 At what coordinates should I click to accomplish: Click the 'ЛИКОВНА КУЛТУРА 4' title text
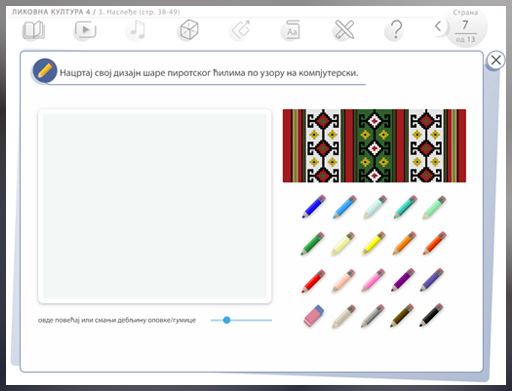pyautogui.click(x=51, y=12)
